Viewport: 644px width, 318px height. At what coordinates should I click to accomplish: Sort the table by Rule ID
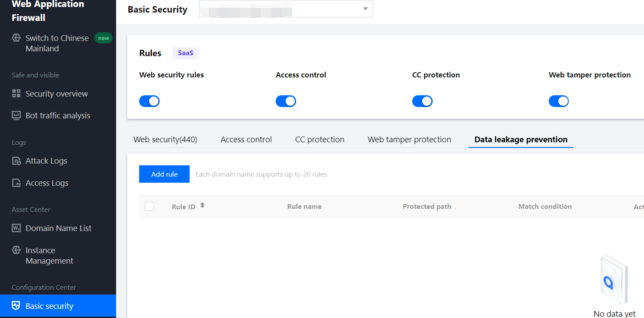(202, 206)
